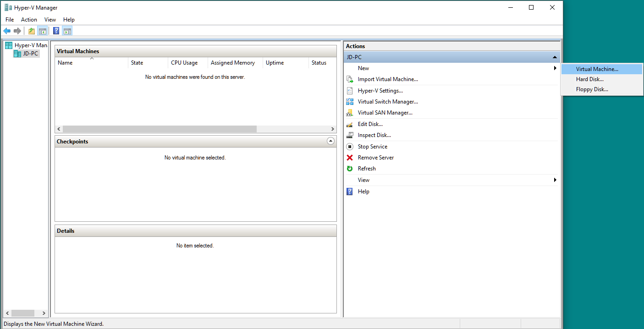Image resolution: width=644 pixels, height=329 pixels.
Task: Click the Help question mark toolbar icon
Action: [56, 31]
